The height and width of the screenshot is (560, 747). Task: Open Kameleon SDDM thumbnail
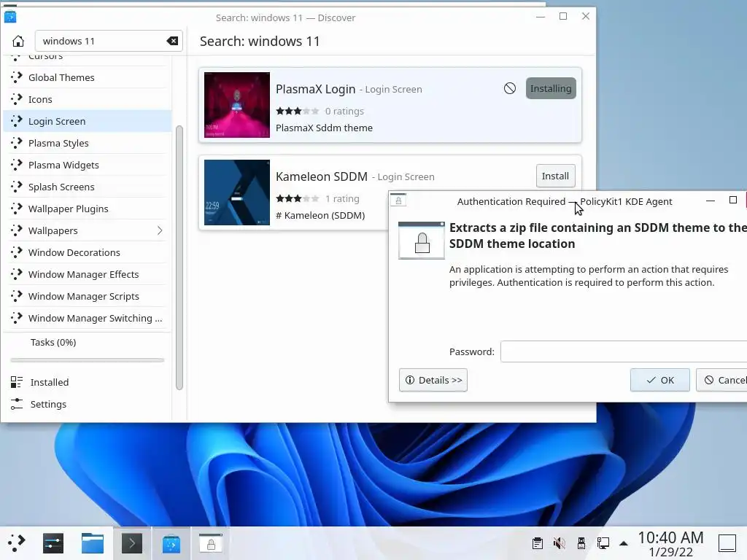(x=237, y=192)
